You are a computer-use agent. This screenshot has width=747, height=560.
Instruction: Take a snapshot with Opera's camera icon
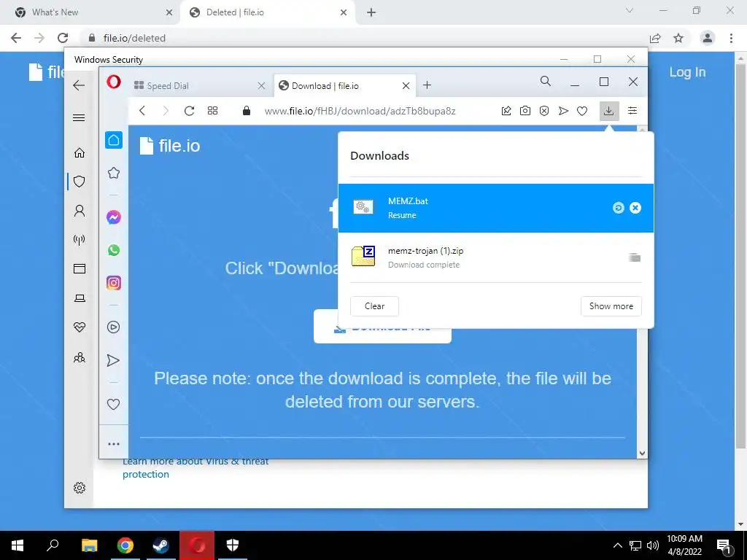click(525, 111)
